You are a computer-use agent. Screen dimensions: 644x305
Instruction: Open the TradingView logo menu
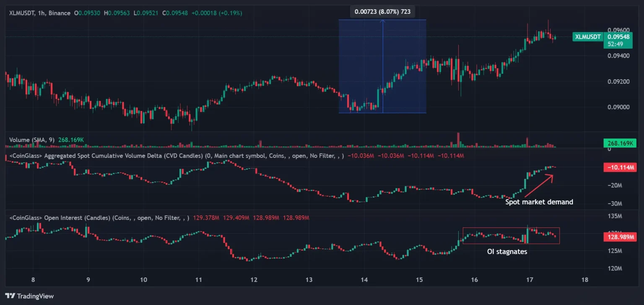coord(29,296)
